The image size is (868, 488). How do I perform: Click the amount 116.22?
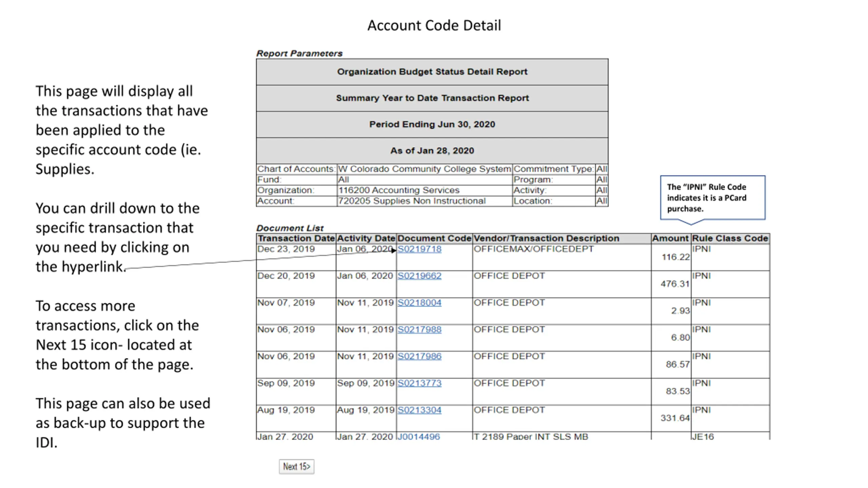coord(675,257)
